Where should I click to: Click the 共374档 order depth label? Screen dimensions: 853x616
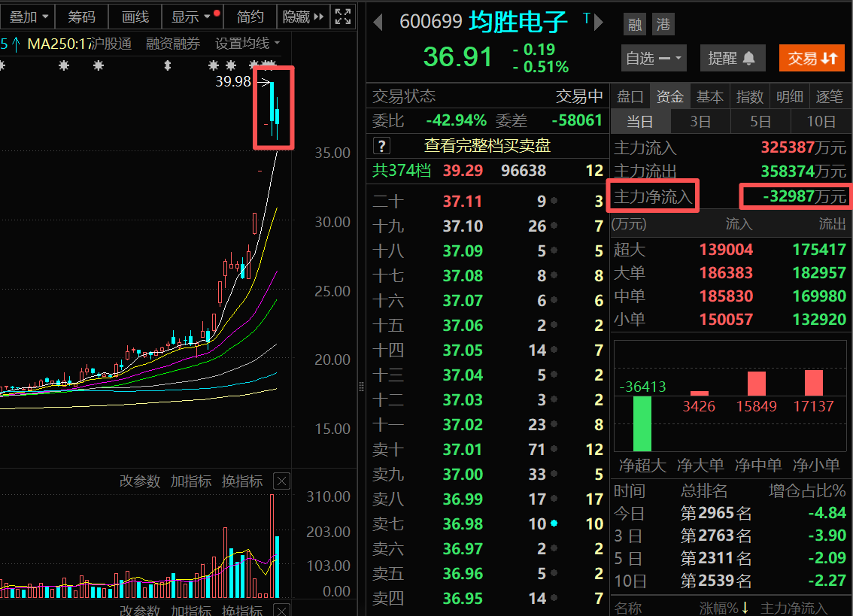(x=402, y=171)
